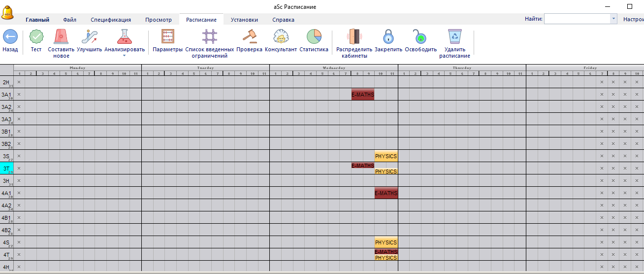
Task: Click the Проверка gavel icon
Action: click(x=249, y=37)
